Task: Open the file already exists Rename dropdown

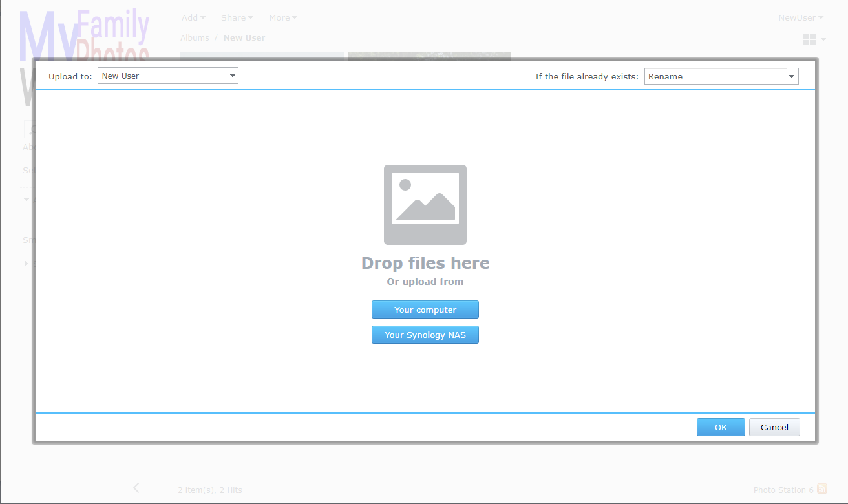Action: [721, 77]
